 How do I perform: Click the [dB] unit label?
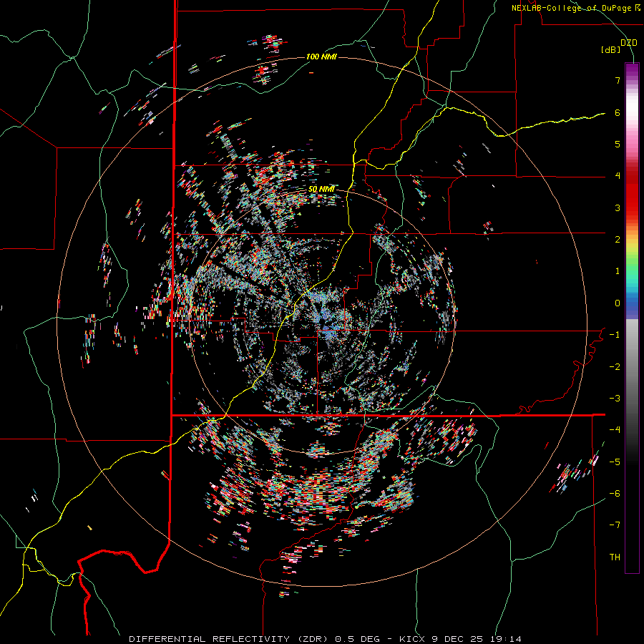pyautogui.click(x=610, y=50)
